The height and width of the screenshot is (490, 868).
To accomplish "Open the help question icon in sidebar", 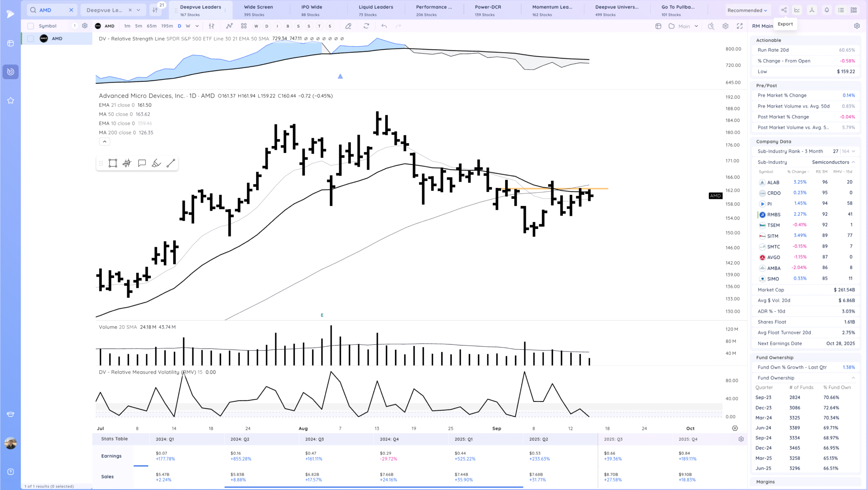I will point(11,472).
